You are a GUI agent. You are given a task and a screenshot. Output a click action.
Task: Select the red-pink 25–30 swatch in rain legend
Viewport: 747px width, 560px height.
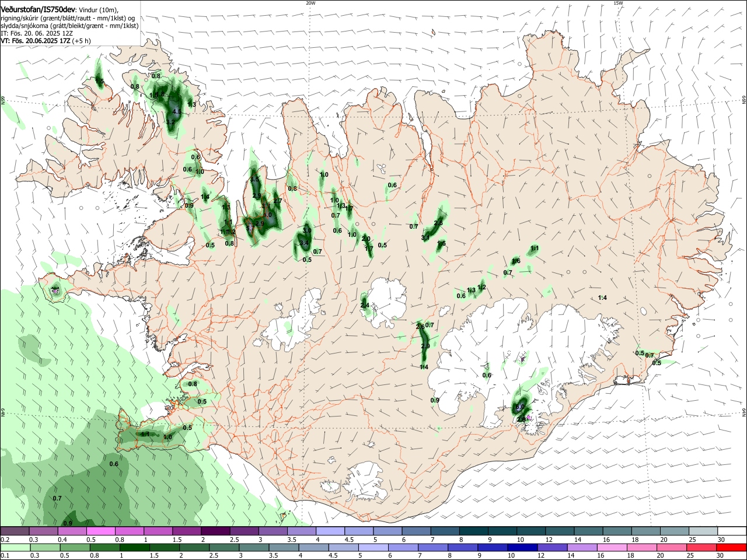pyautogui.click(x=700, y=548)
